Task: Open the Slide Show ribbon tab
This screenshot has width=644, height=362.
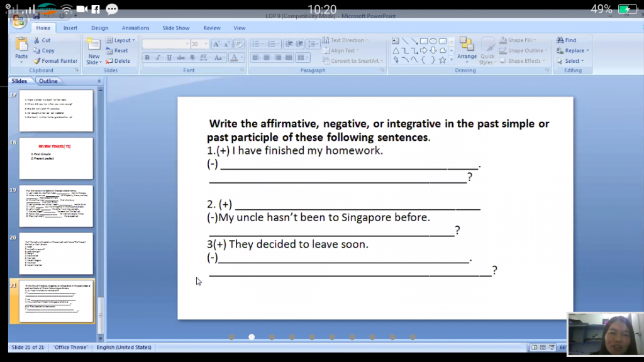Action: pyautogui.click(x=176, y=28)
